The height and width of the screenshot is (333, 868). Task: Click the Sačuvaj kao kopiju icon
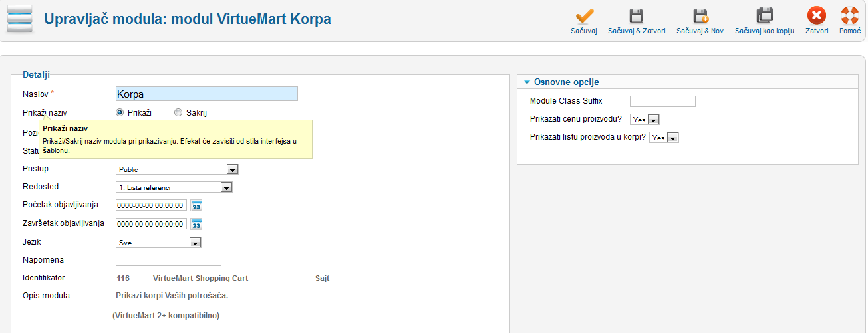click(x=764, y=16)
